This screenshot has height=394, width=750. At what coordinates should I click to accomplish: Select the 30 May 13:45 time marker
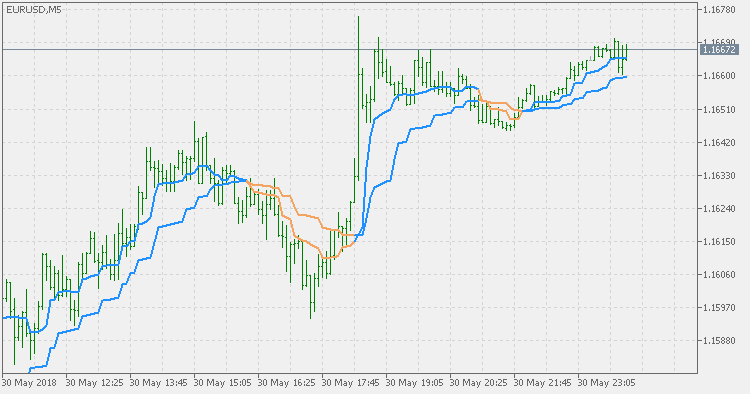(158, 383)
